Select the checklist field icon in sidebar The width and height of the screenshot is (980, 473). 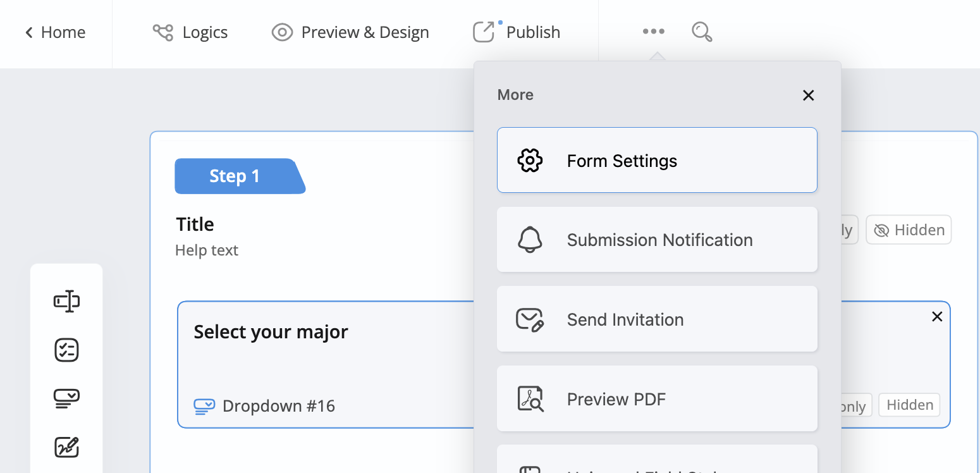click(x=66, y=350)
